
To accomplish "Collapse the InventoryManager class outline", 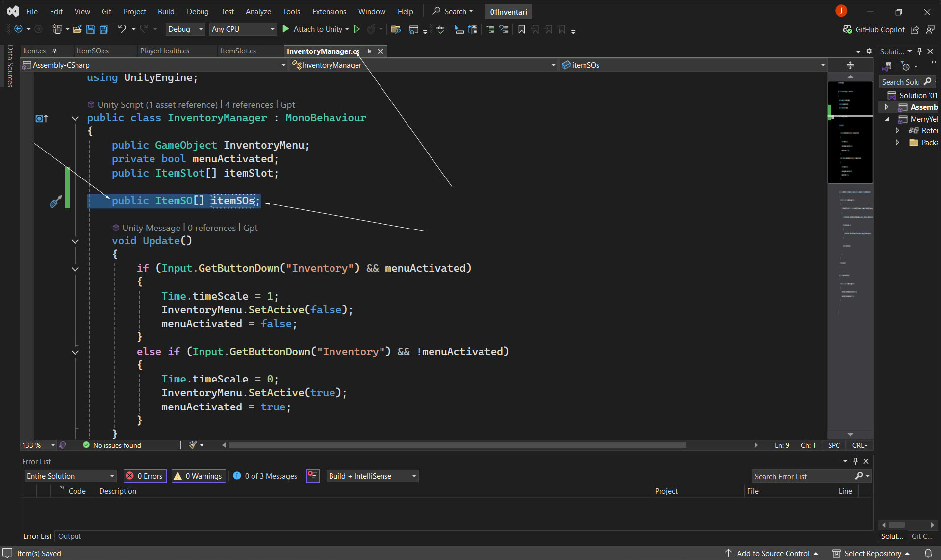I will 75,118.
